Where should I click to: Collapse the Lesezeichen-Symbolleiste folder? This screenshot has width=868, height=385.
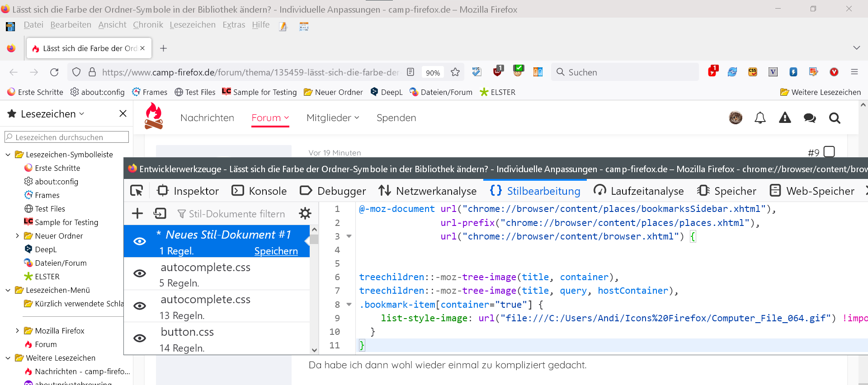pyautogui.click(x=8, y=155)
